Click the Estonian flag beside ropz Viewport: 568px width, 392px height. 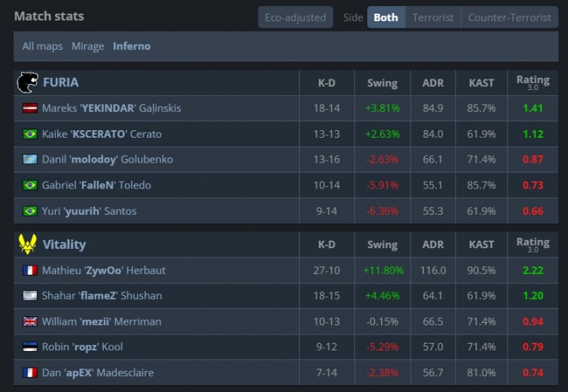point(30,347)
